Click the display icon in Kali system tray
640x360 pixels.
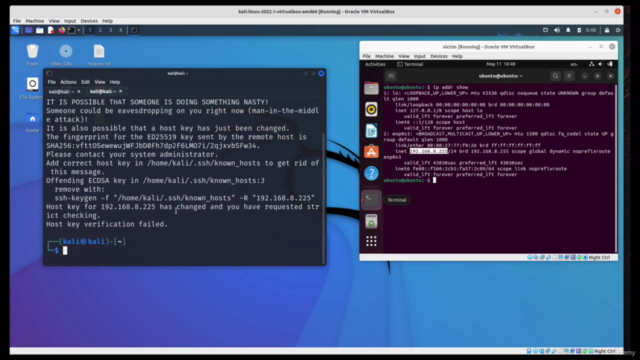point(545,30)
